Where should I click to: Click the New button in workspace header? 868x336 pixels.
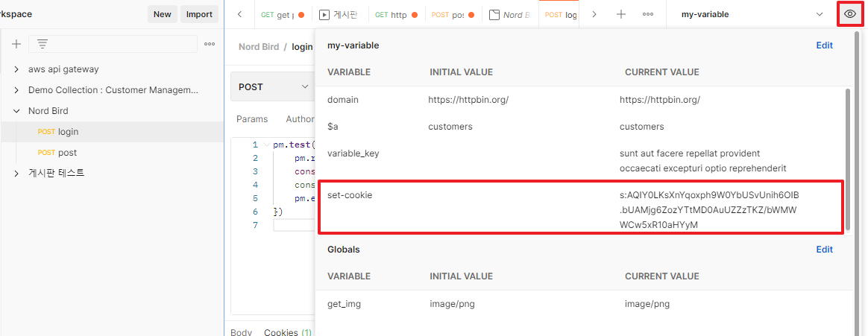[163, 14]
